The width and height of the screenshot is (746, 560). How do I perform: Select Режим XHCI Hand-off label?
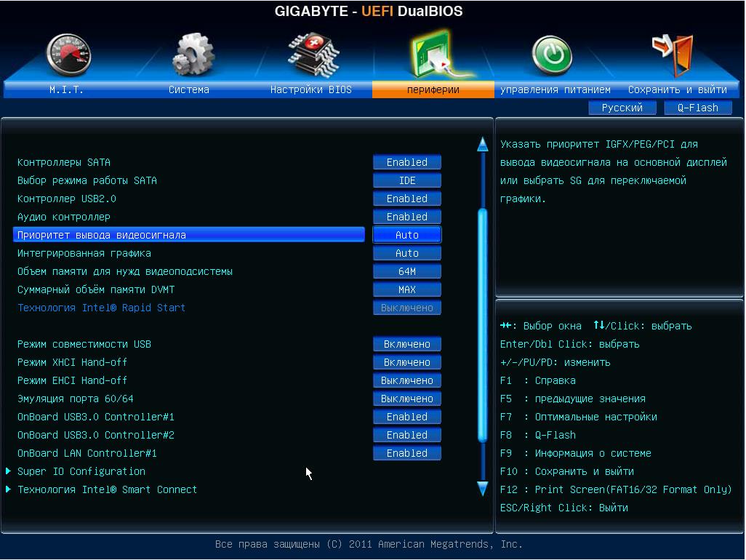coord(72,362)
